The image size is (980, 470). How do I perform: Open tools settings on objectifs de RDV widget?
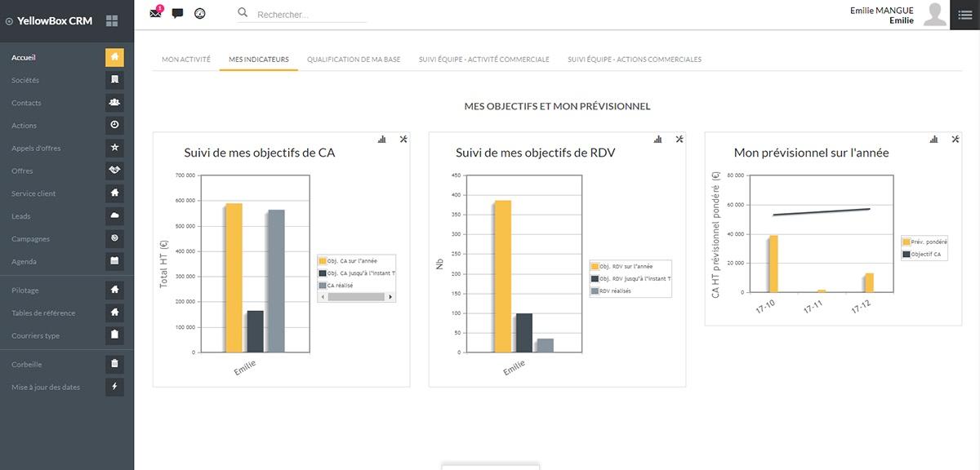[x=679, y=140]
